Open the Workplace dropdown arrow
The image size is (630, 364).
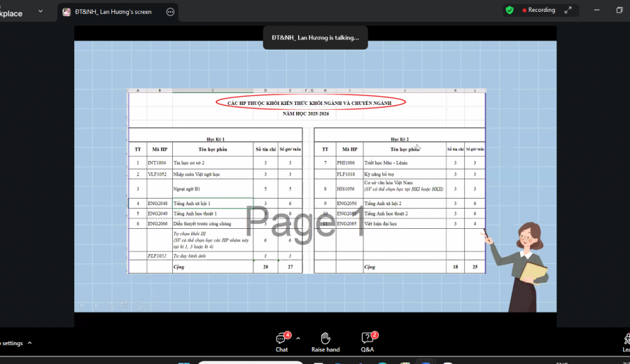click(41, 11)
